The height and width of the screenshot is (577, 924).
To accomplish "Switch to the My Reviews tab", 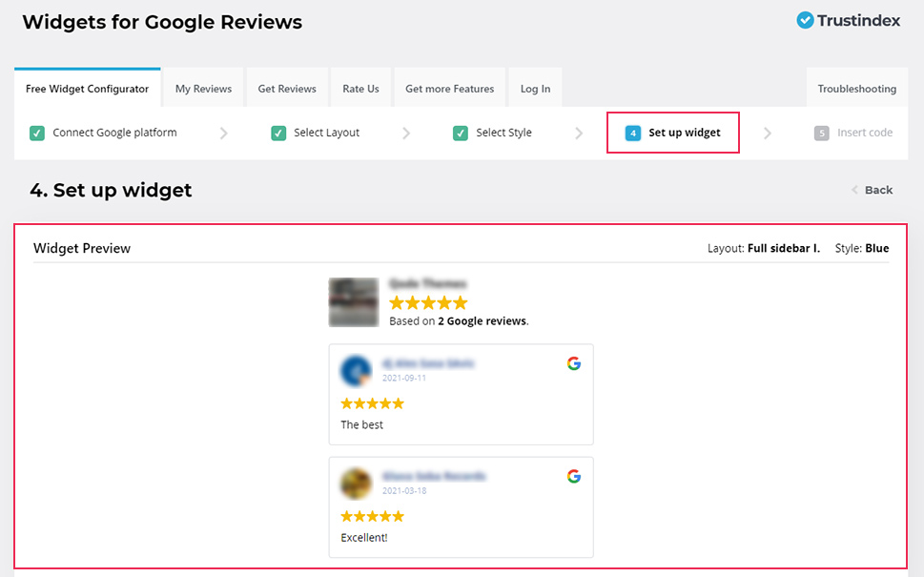I will 203,89.
